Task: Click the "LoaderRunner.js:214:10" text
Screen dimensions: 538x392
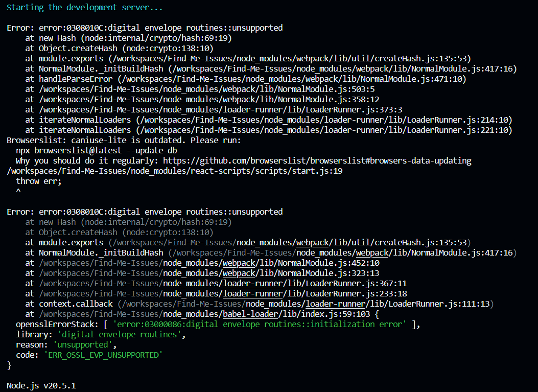Action: 457,120
